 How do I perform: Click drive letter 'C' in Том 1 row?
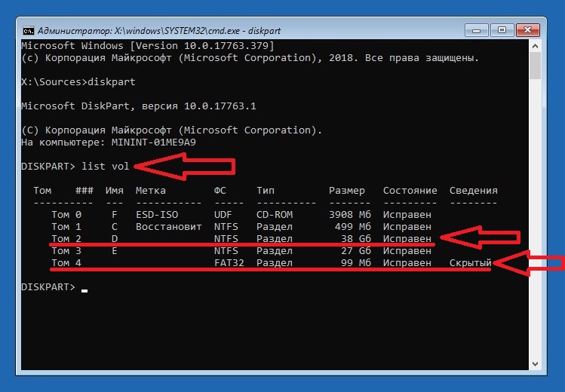click(x=114, y=227)
